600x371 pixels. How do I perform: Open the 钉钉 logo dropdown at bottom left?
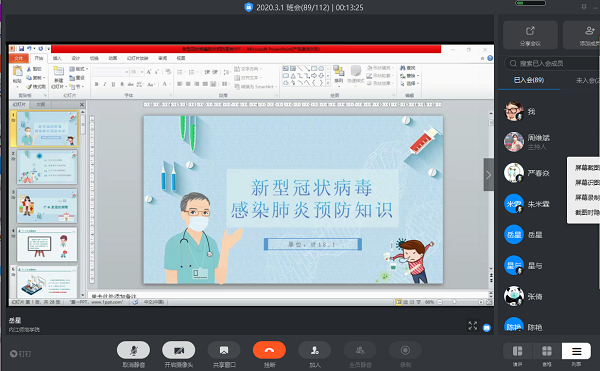coord(20,353)
